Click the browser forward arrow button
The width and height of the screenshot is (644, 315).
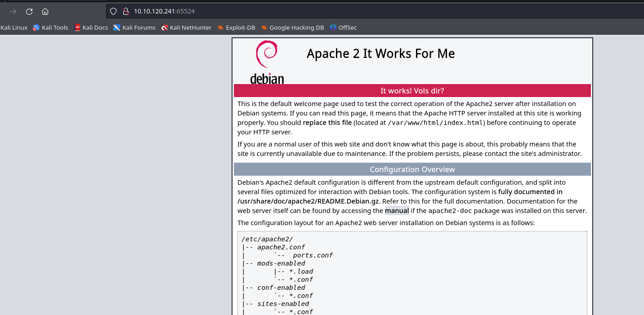(13, 11)
